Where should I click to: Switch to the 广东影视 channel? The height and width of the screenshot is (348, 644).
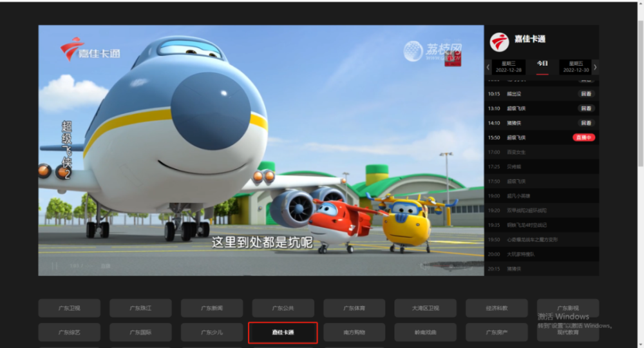pos(568,308)
